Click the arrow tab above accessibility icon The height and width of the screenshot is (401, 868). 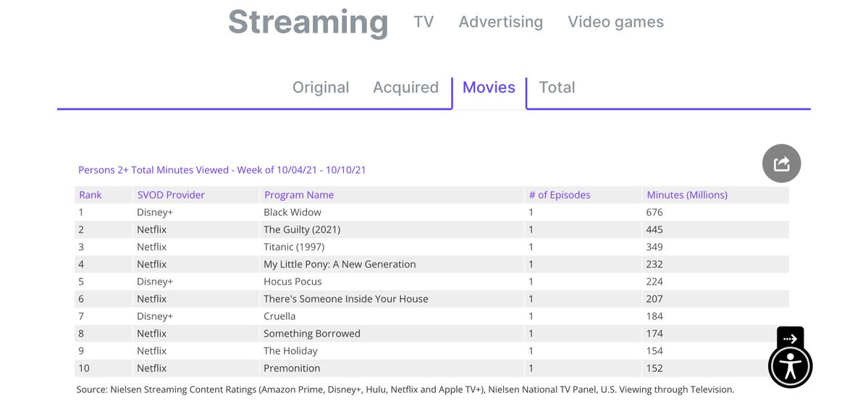point(790,338)
